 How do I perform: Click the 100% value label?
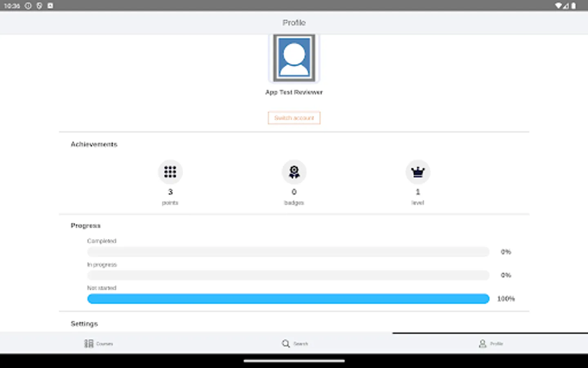coord(506,299)
